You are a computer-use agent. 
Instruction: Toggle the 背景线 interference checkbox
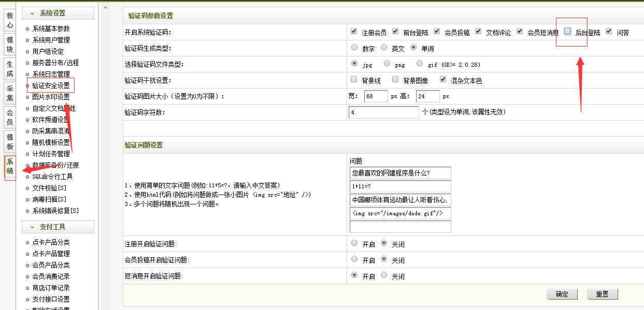354,80
